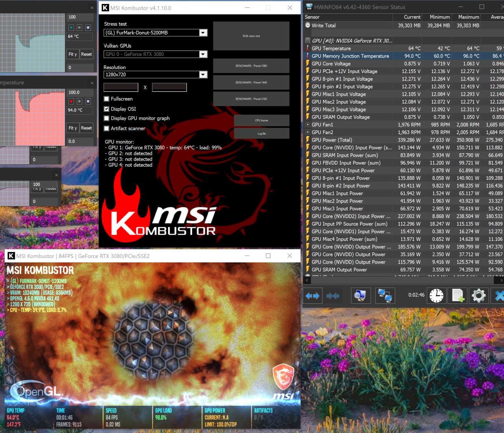
Task: Start BENCHMARK Preset 1080
Action: (251, 66)
